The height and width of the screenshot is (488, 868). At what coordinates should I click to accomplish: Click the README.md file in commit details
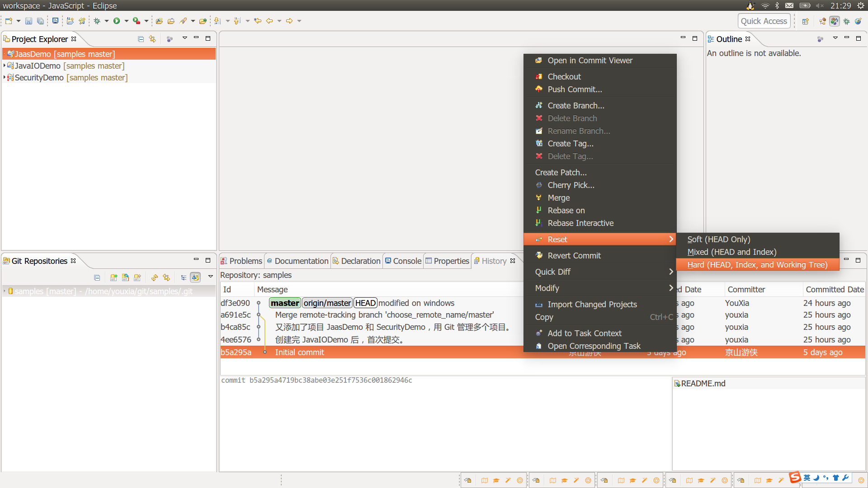700,383
